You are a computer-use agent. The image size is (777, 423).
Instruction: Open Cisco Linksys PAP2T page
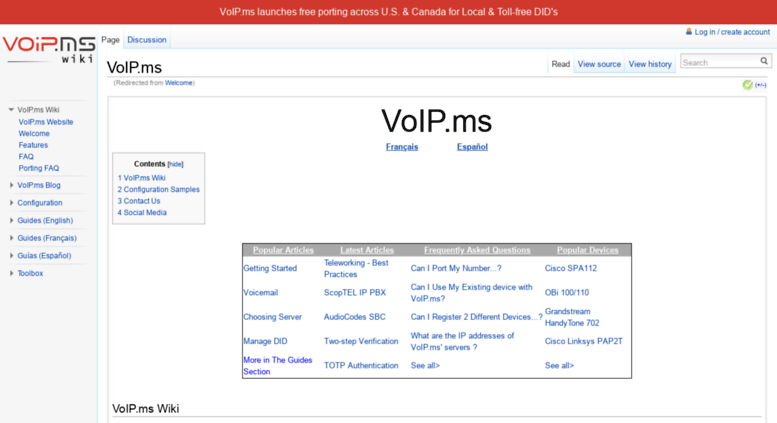point(584,341)
